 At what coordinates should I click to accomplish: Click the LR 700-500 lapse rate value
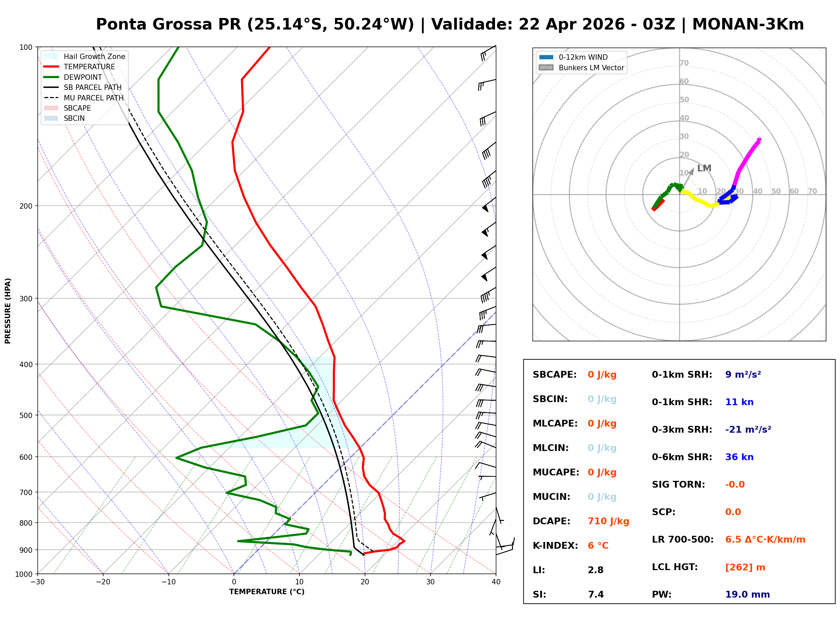(x=765, y=540)
